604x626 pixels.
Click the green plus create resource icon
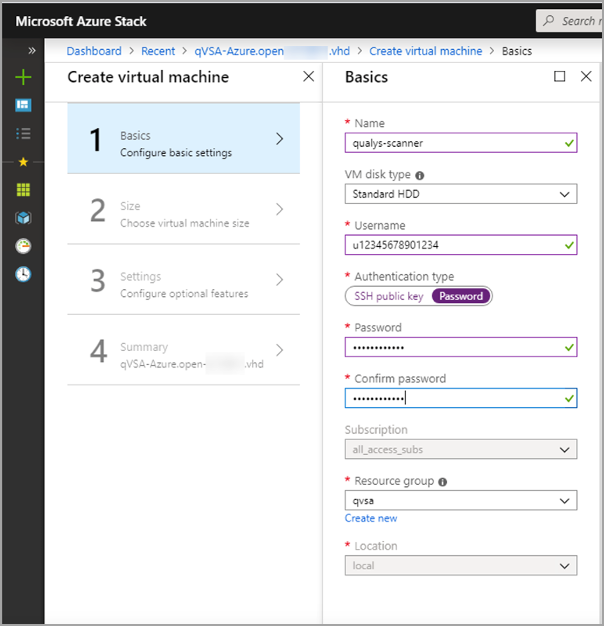pos(23,77)
